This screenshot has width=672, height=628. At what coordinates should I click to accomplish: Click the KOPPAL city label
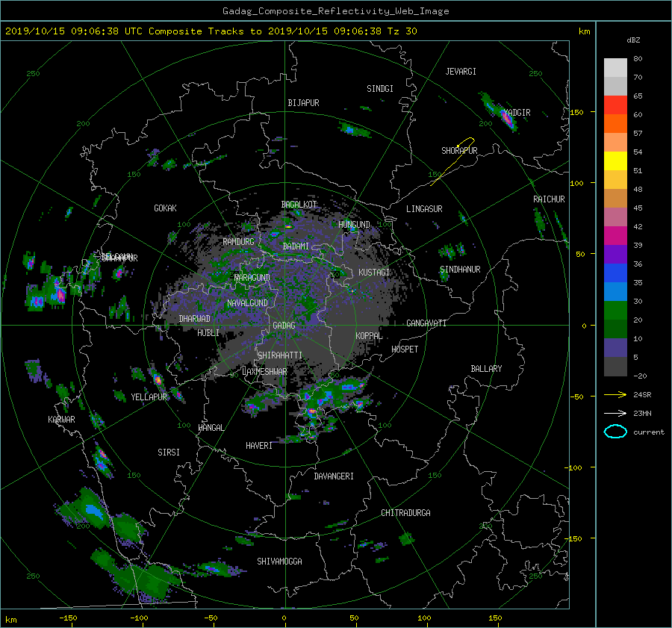(369, 336)
